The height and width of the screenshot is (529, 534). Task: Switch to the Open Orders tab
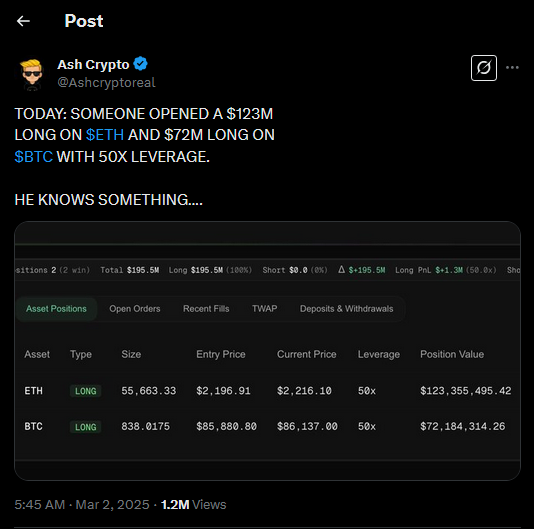pos(135,309)
